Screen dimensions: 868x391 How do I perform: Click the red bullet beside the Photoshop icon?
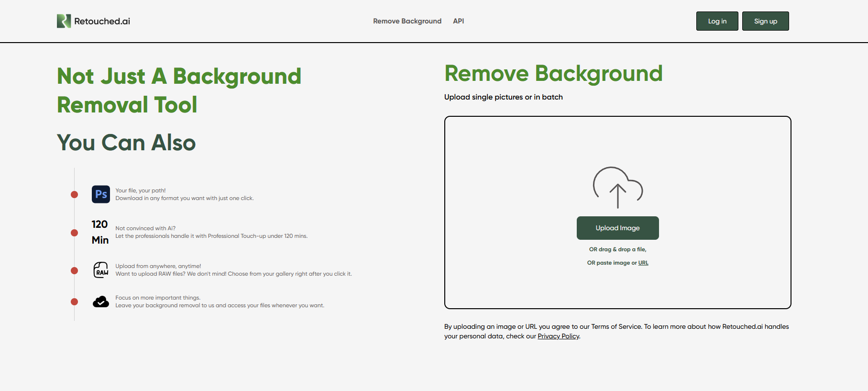pos(74,194)
